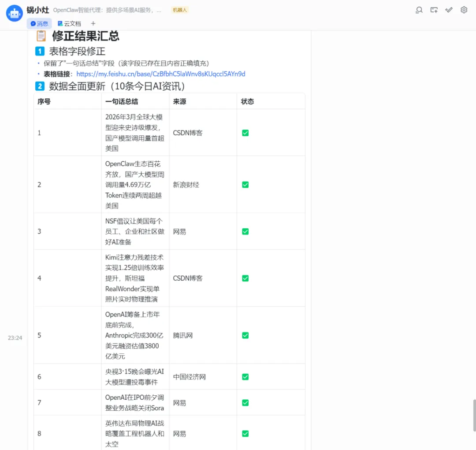The image size is (476, 450).
Task: Click the green checkmark in row 4
Action: [245, 279]
